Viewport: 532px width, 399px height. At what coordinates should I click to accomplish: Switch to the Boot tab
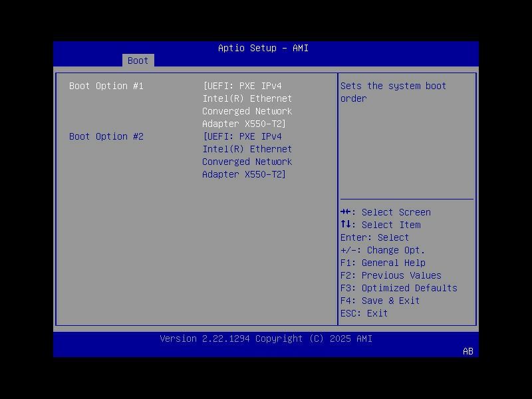click(138, 61)
